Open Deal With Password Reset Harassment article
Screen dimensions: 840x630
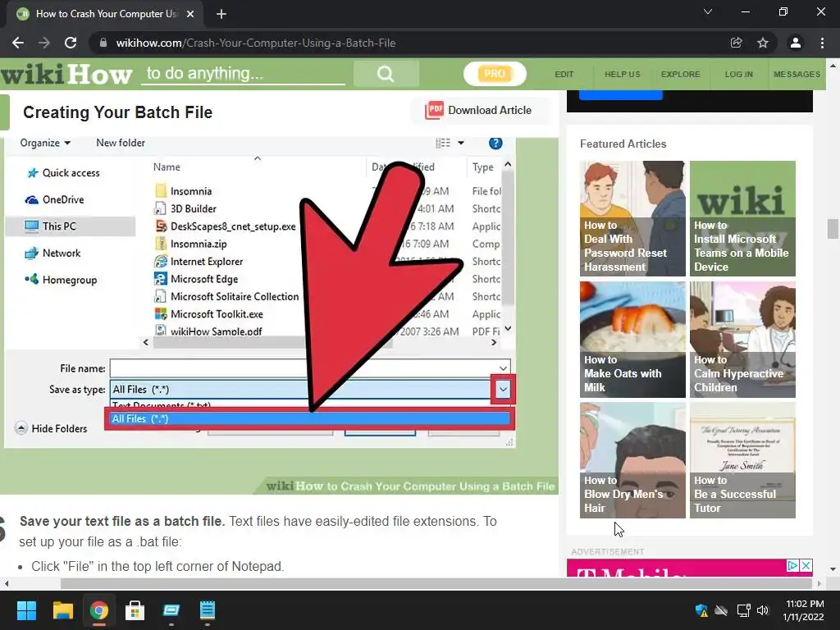[x=632, y=218]
